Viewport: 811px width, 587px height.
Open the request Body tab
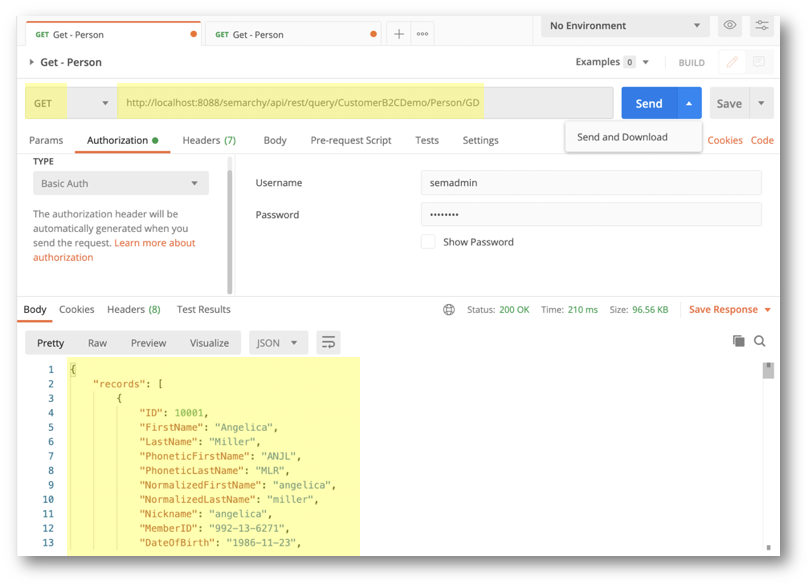275,140
